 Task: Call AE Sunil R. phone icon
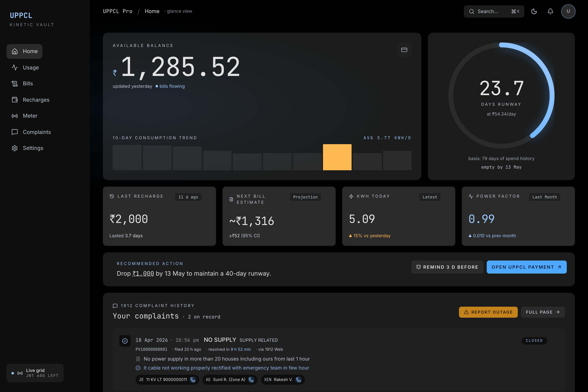251,380
